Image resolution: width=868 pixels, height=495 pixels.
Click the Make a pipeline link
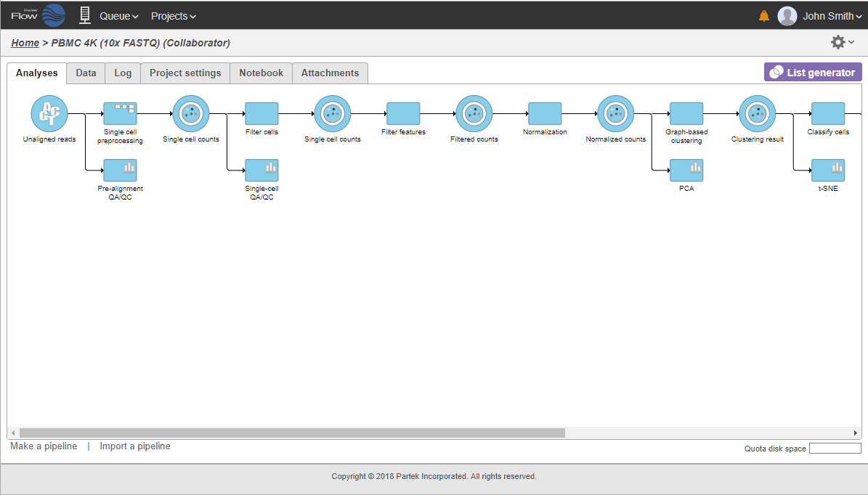tap(44, 446)
